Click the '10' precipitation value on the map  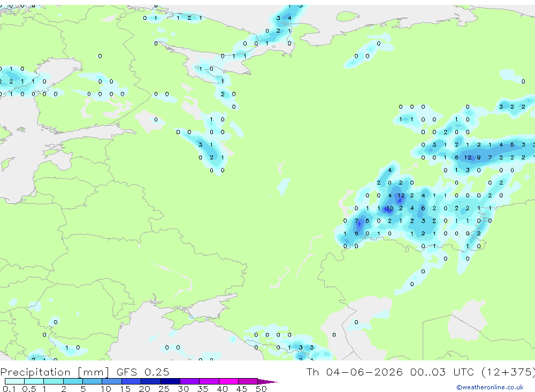pyautogui.click(x=389, y=208)
